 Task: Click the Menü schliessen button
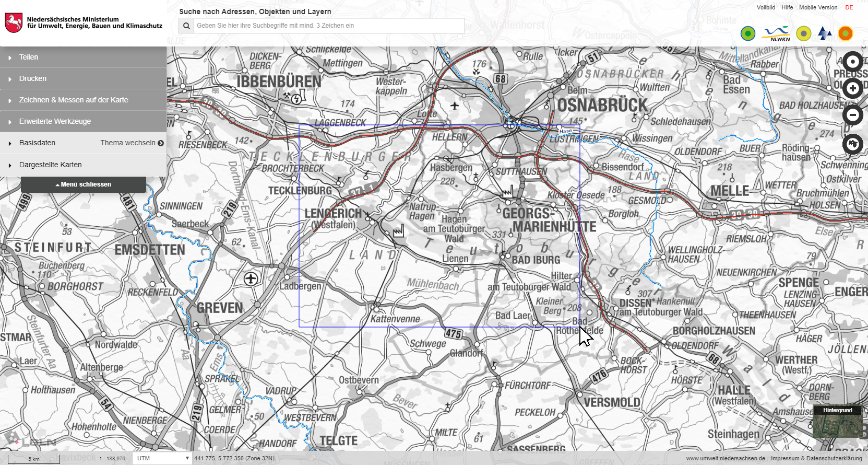pos(84,184)
